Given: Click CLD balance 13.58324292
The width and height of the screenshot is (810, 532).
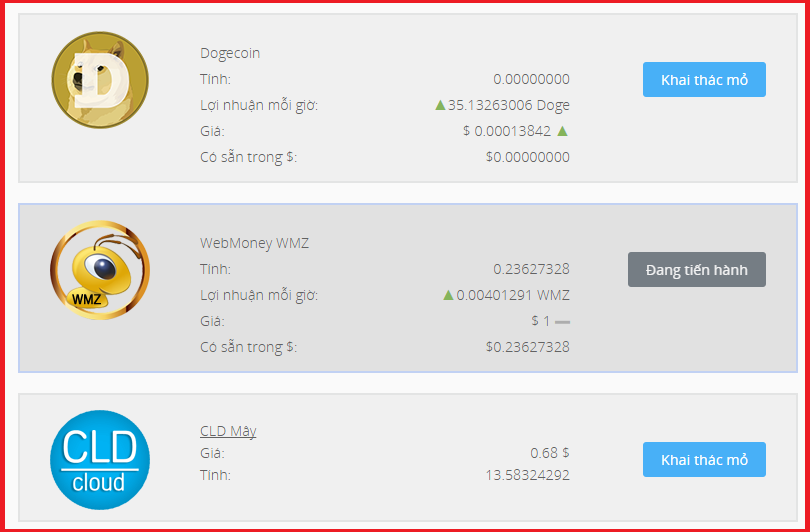Looking at the screenshot, I should click(x=527, y=475).
